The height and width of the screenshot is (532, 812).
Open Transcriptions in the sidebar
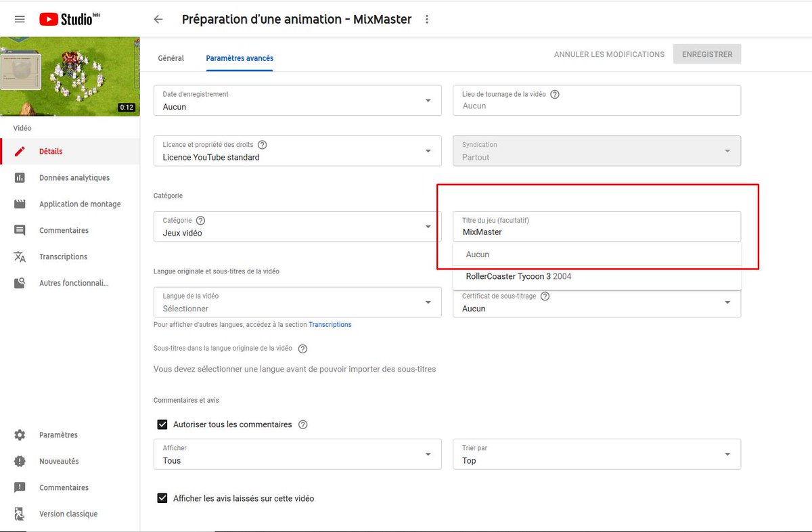70,257
